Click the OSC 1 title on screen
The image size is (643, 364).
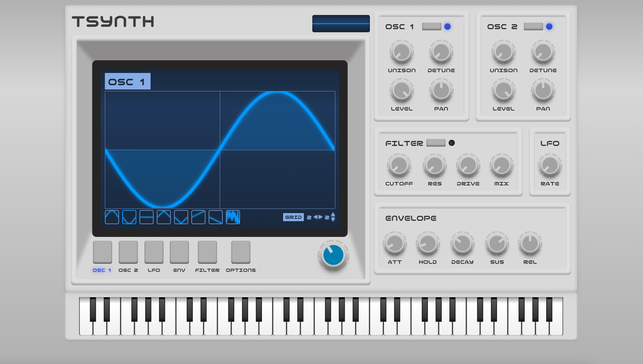128,81
